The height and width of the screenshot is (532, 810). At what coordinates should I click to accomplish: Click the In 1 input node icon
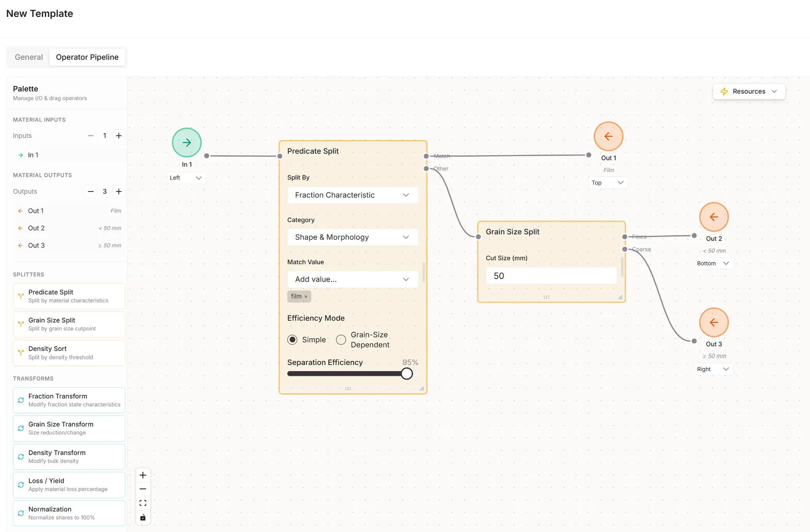[x=186, y=143]
